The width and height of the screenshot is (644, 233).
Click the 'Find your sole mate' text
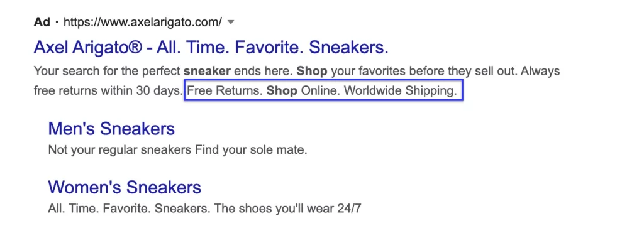(x=250, y=149)
